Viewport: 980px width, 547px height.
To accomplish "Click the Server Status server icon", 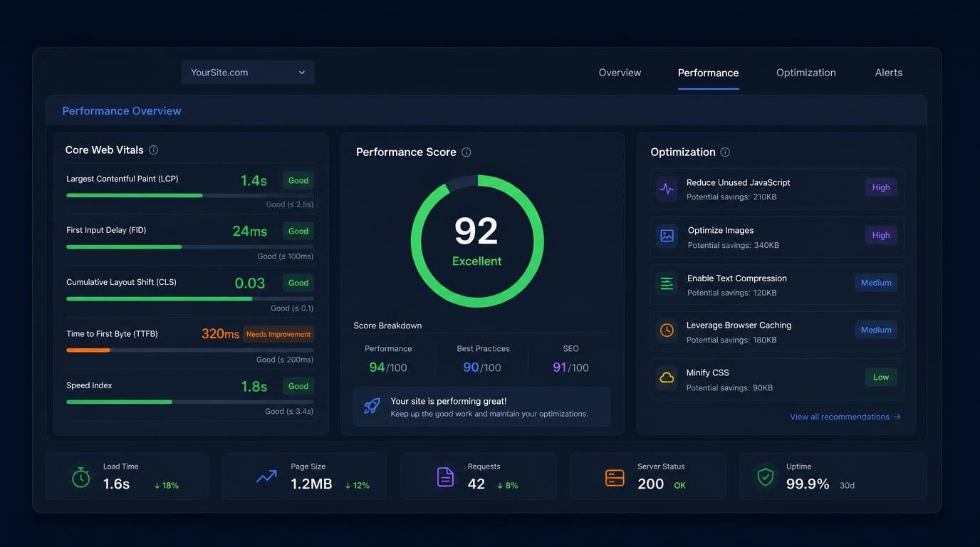I will (x=615, y=478).
